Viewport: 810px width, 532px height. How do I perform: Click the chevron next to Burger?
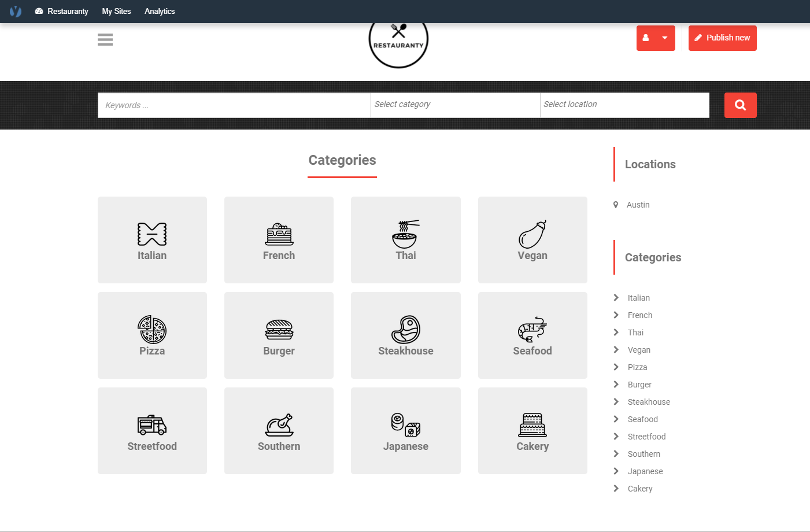click(616, 385)
